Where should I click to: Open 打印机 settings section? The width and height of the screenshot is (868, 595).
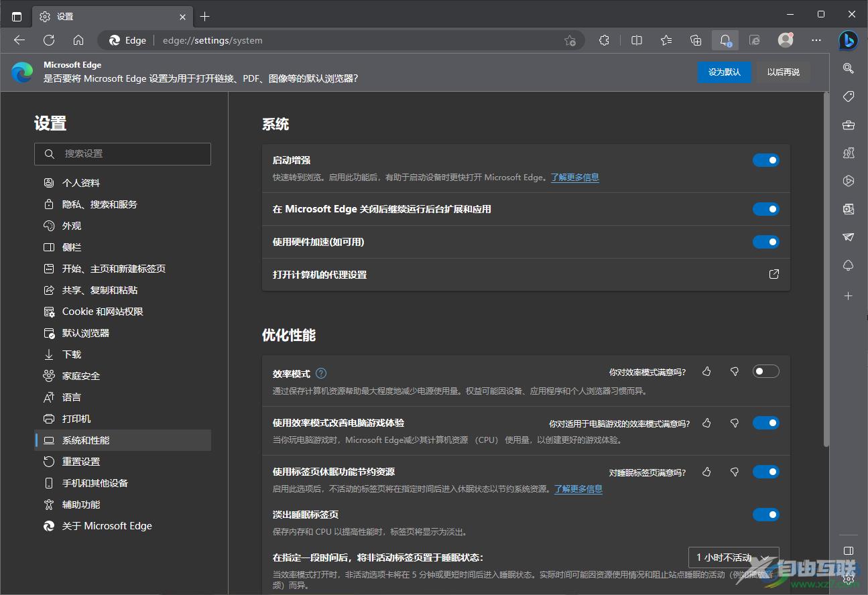pos(123,419)
